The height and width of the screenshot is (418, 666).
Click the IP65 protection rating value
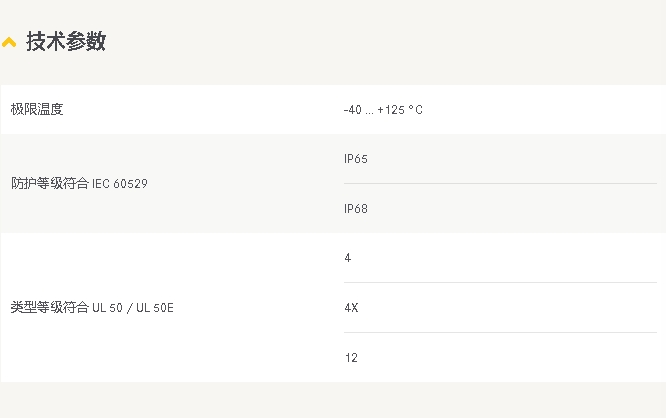[x=356, y=159]
